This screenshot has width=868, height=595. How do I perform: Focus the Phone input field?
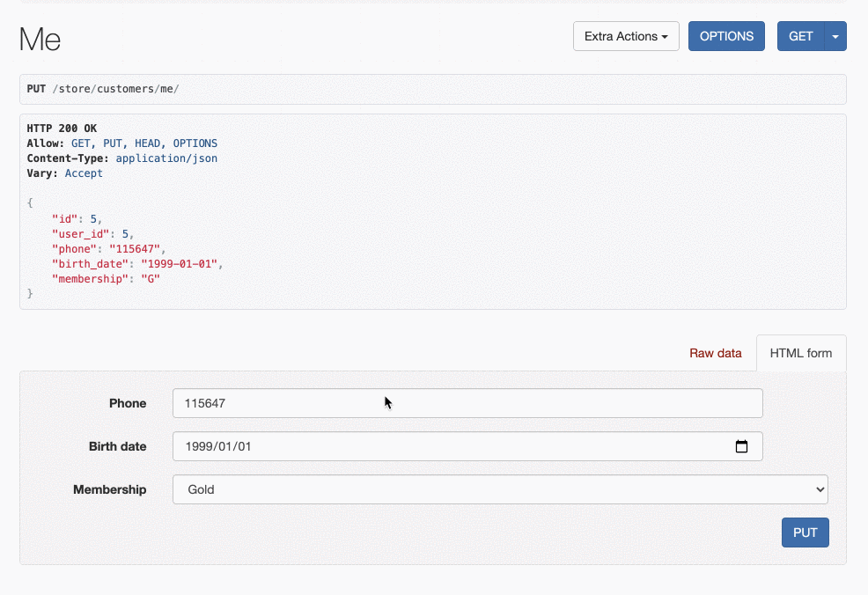467,403
